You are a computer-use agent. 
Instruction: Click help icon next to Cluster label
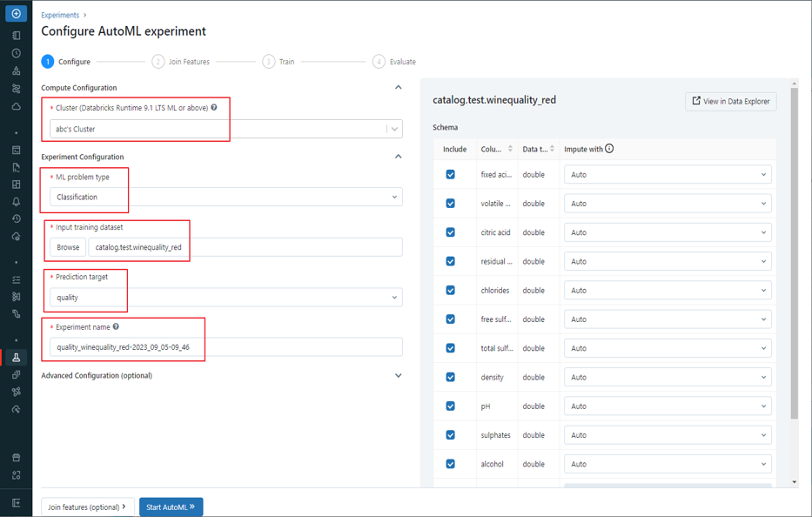click(214, 108)
